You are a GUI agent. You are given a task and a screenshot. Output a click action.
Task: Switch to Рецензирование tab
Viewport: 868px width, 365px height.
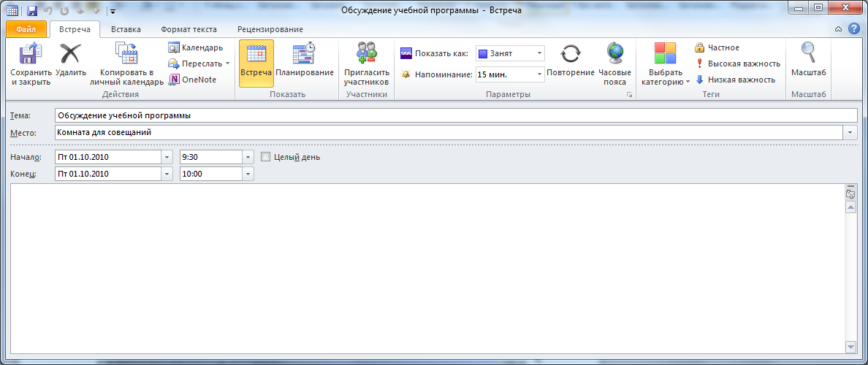pyautogui.click(x=270, y=29)
